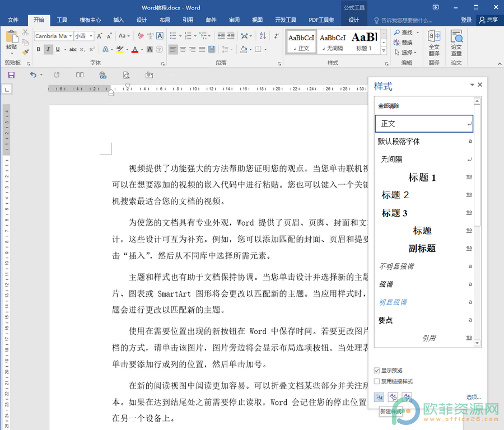The height and width of the screenshot is (430, 504).
Task: Click the styles pane scroll down arrow
Action: 477,343
